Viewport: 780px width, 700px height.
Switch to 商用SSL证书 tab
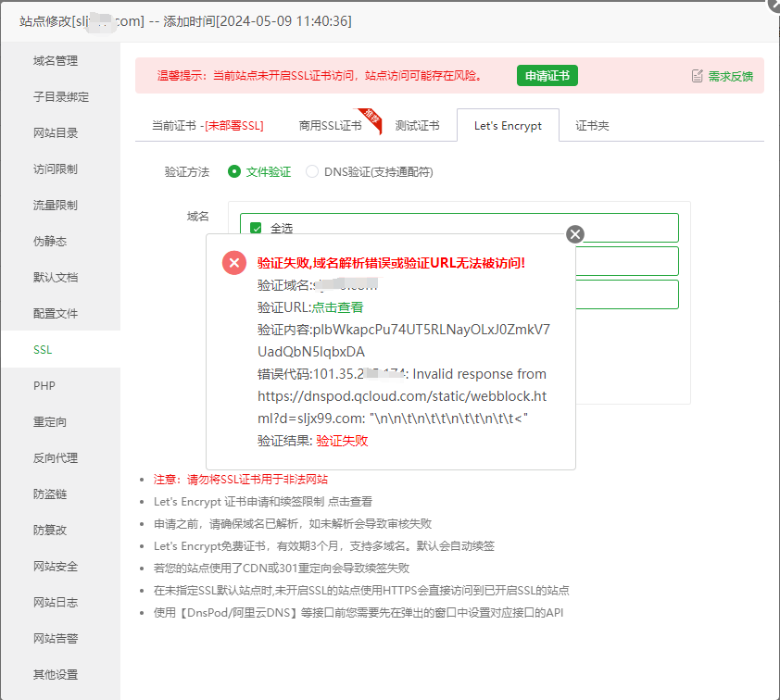(331, 126)
